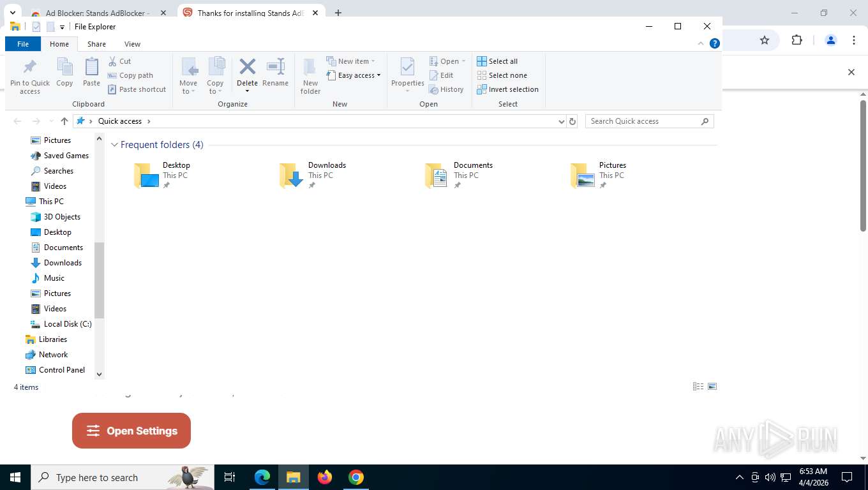Click Invert selection in the ribbon
The height and width of the screenshot is (490, 868).
click(x=507, y=89)
